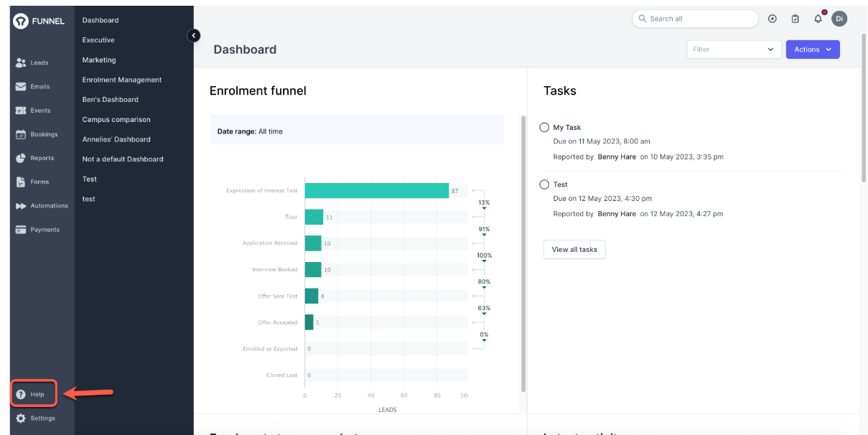Open Benny Hare's profile link

616,156
